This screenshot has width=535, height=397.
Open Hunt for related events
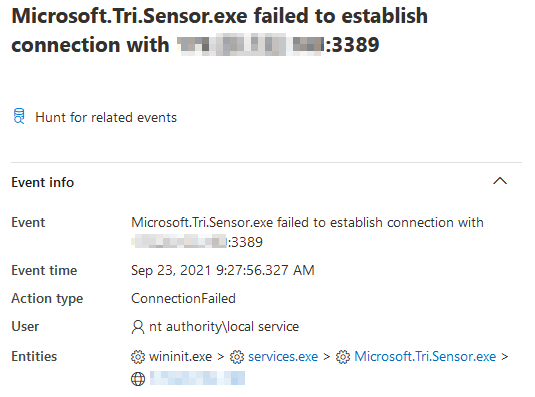106,117
